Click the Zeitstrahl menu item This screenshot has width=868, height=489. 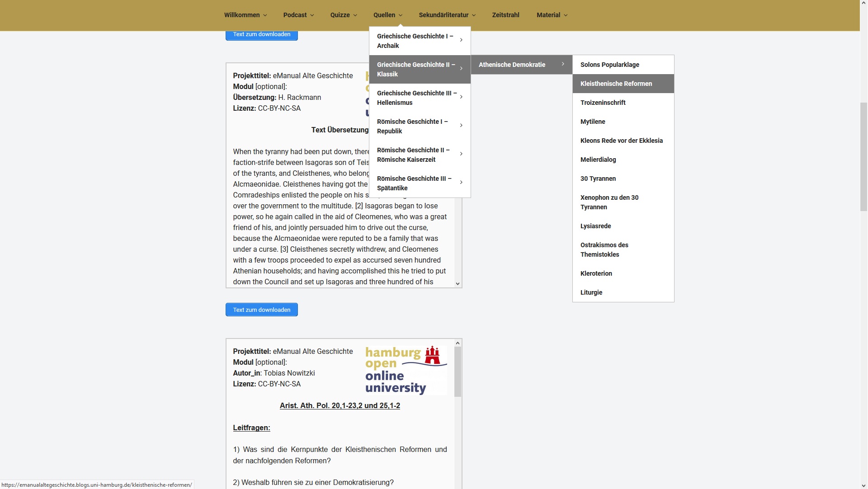click(505, 15)
